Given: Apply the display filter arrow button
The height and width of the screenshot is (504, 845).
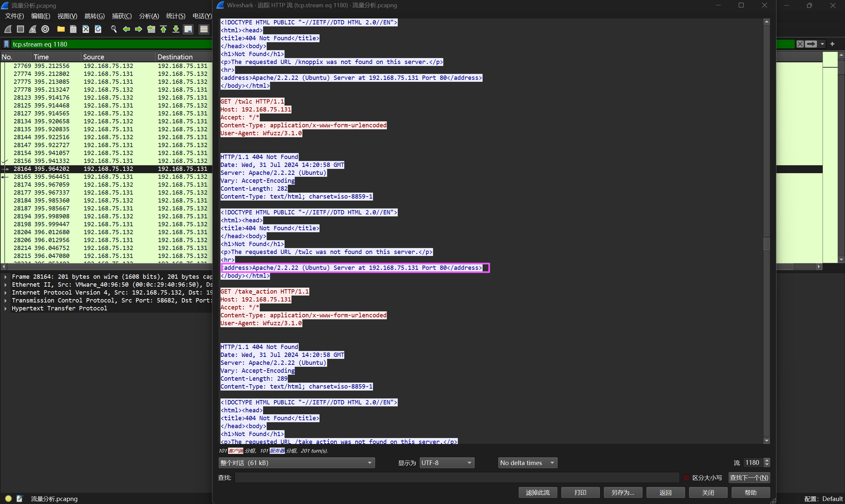Looking at the screenshot, I should pos(811,44).
